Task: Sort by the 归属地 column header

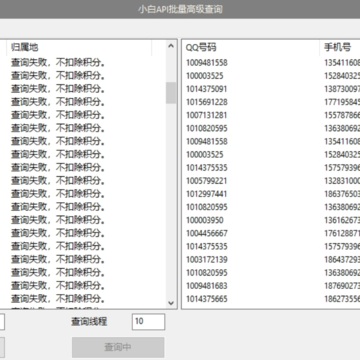Action: [x=79, y=47]
